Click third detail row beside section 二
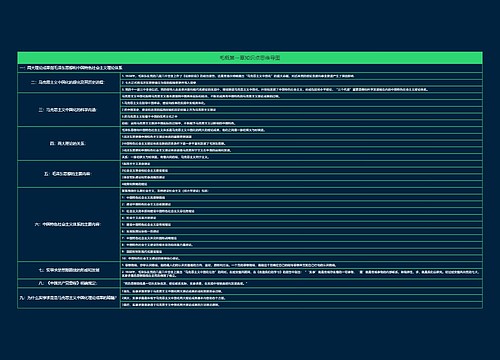This screenshot has height=360, width=500. 301,89
